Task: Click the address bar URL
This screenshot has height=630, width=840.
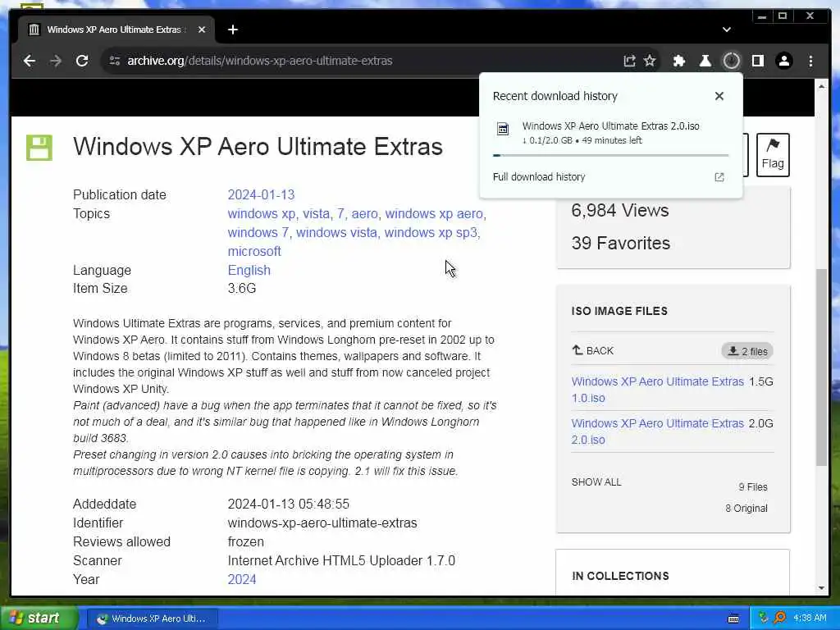Action: pos(260,61)
